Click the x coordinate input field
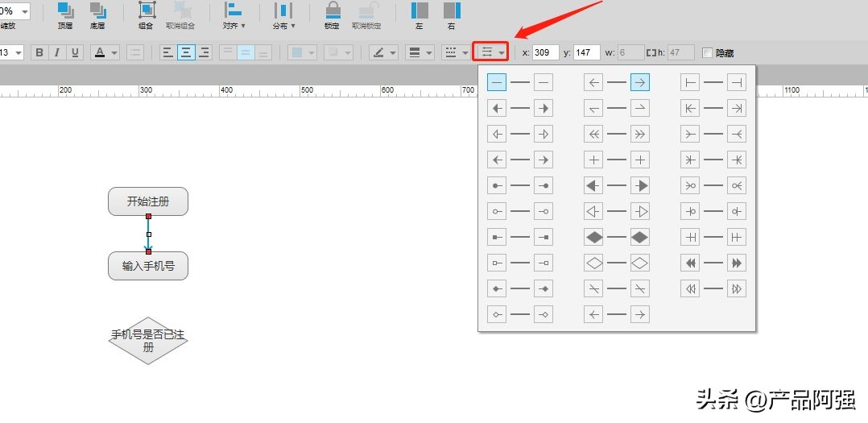The image size is (868, 423). point(545,52)
